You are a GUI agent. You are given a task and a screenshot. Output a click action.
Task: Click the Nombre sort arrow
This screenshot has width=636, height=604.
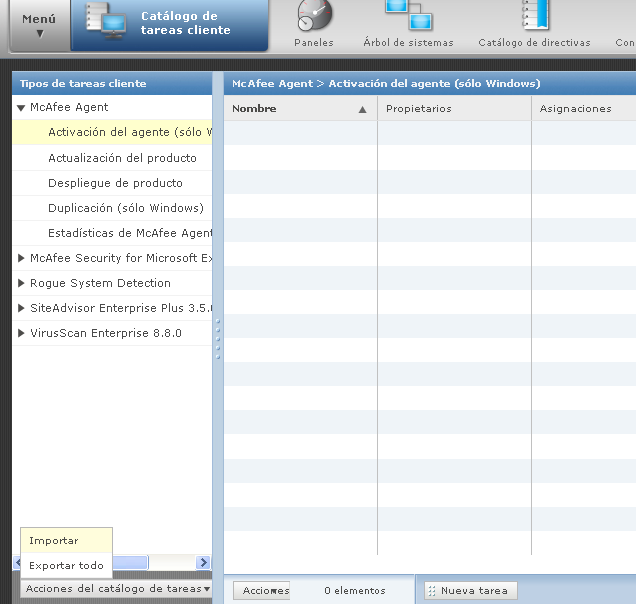pos(363,109)
